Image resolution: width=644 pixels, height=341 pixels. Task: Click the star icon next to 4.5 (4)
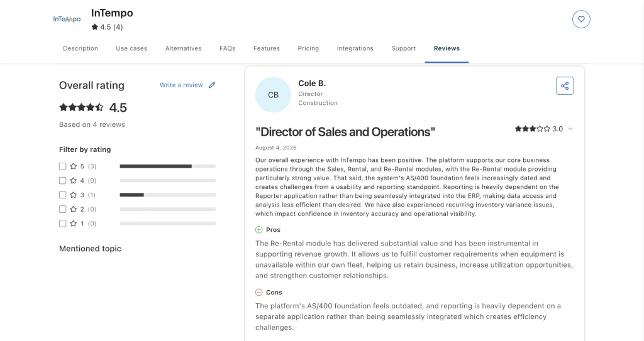click(95, 27)
